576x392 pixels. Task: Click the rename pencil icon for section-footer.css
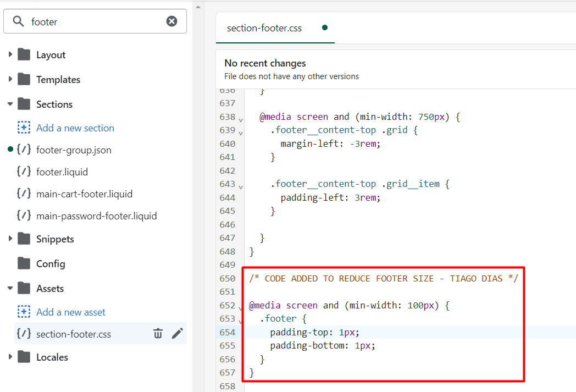pos(176,333)
